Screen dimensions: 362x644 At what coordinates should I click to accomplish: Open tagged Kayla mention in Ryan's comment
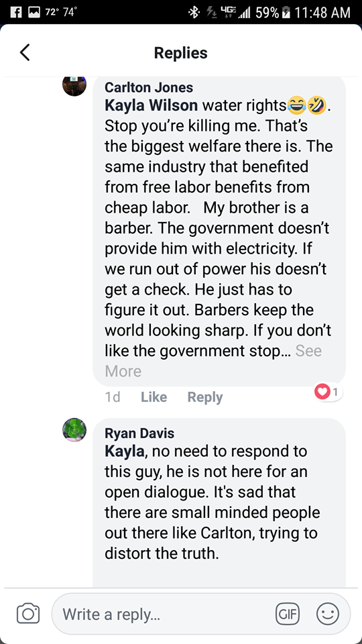click(125, 451)
